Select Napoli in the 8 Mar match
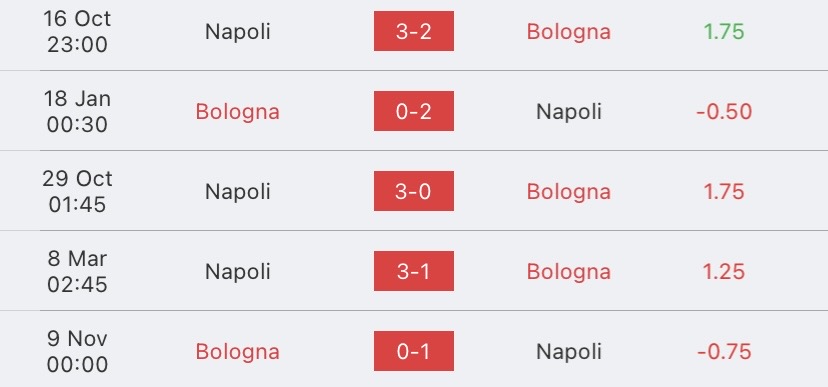 (x=238, y=272)
